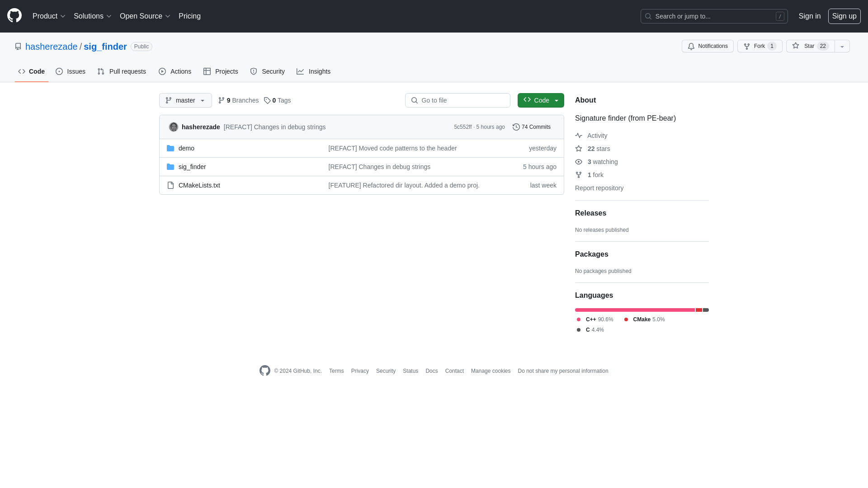Open the Pull requests tab
This screenshot has width=868, height=488.
coord(122,71)
